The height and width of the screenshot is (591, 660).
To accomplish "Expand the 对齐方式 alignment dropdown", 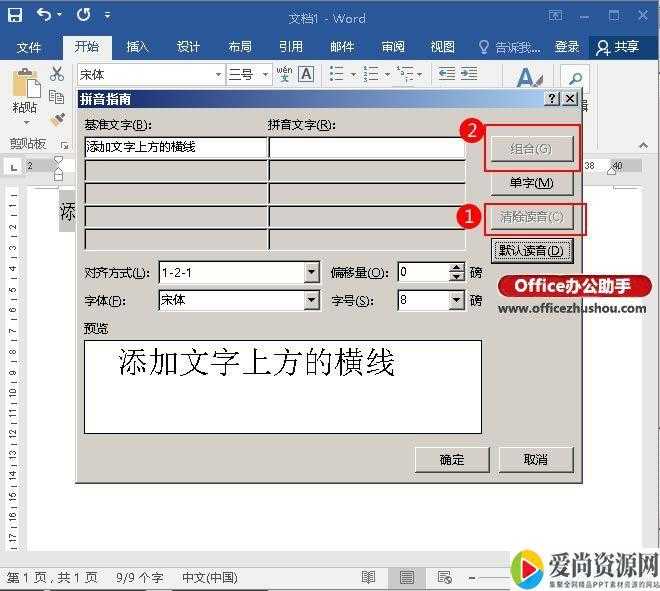I will point(311,272).
